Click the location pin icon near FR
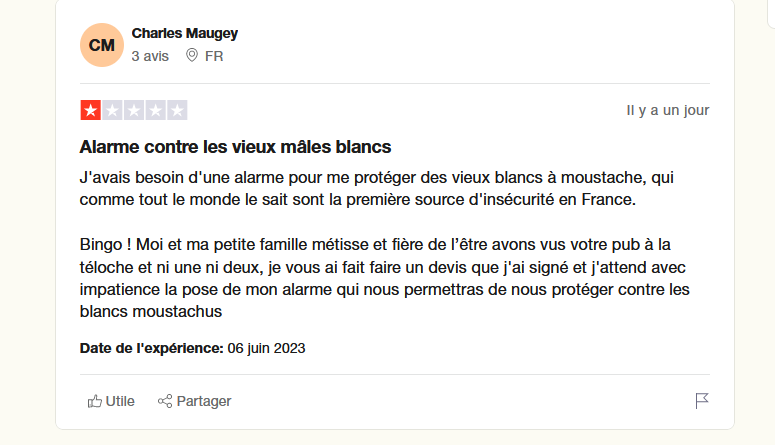Image resolution: width=775 pixels, height=445 pixels. point(192,55)
